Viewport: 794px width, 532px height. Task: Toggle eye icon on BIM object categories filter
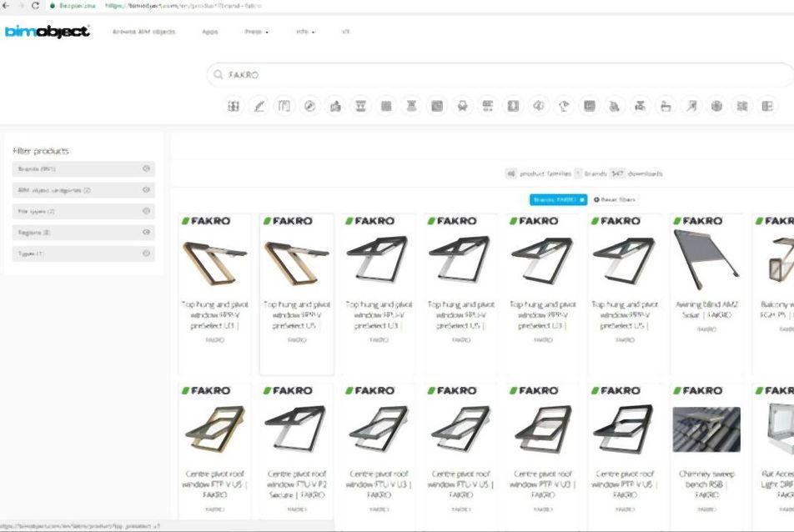pyautogui.click(x=146, y=190)
